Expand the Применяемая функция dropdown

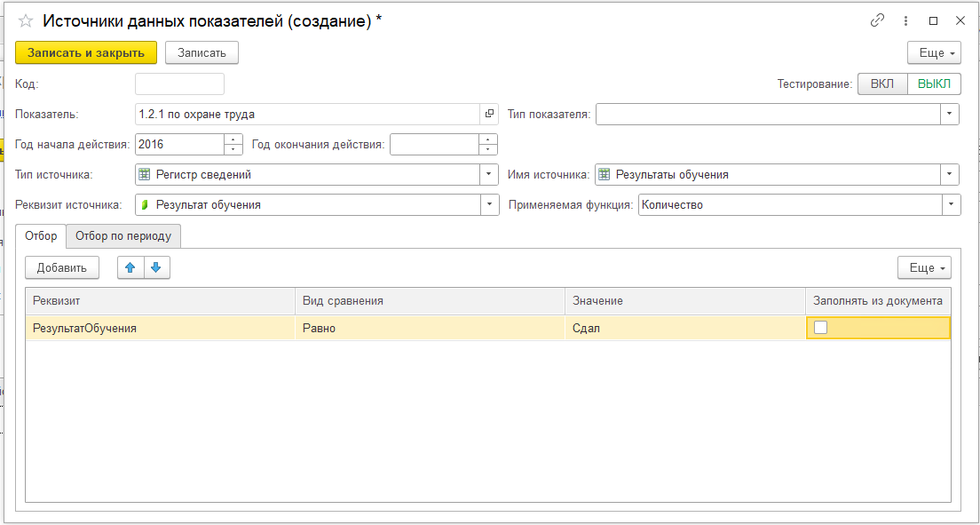[951, 205]
